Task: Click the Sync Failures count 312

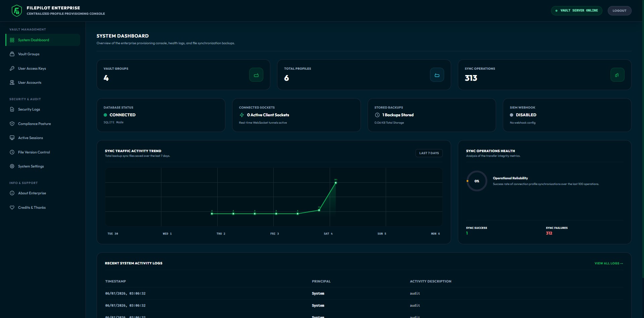Action: (549, 233)
